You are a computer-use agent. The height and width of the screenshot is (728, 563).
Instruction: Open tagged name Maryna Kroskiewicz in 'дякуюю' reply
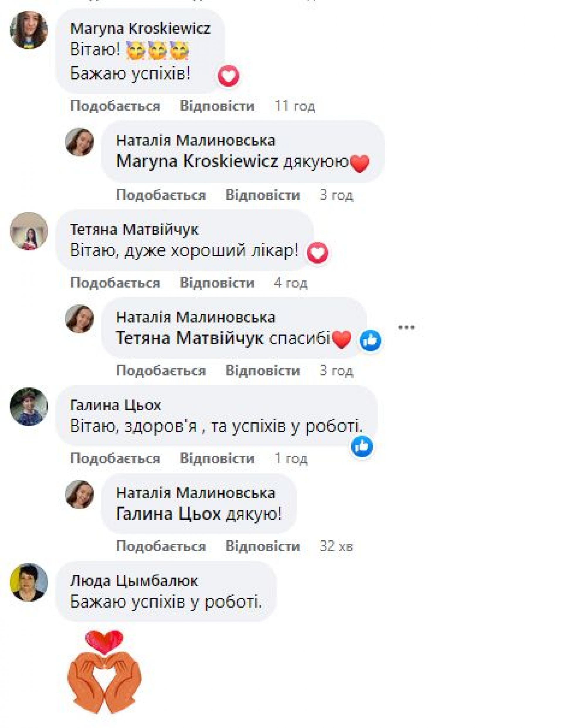(197, 162)
